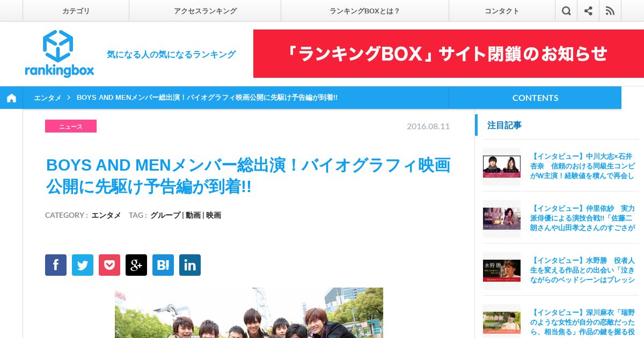
Task: Open 中川大志×石井杏奈 interview article link
Action: [x=582, y=166]
